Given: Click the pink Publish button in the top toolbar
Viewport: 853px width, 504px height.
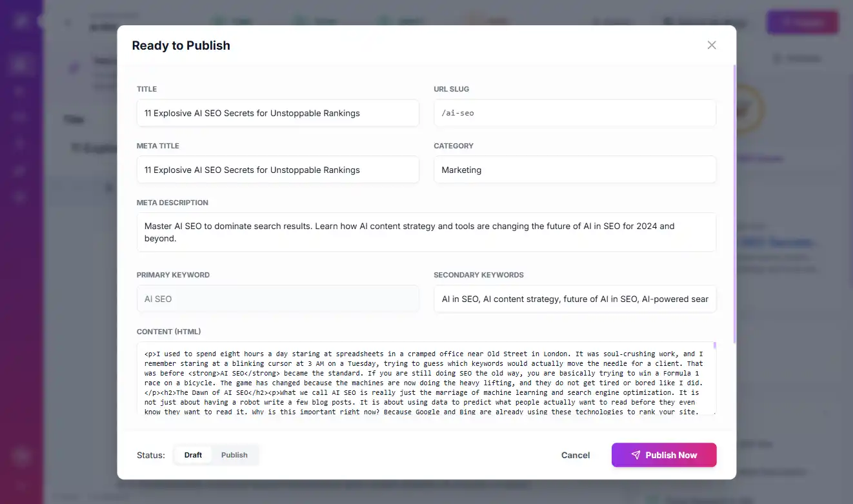Looking at the screenshot, I should (x=802, y=21).
